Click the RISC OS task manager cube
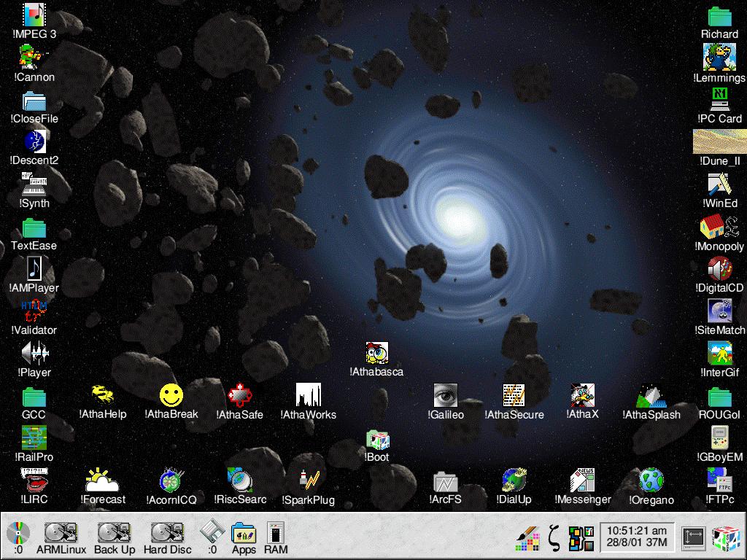This screenshot has height=560, width=747. click(x=726, y=539)
